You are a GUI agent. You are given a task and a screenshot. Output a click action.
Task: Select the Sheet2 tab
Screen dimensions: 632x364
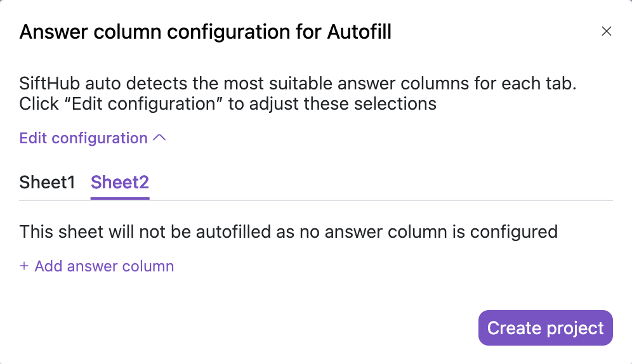(x=120, y=183)
